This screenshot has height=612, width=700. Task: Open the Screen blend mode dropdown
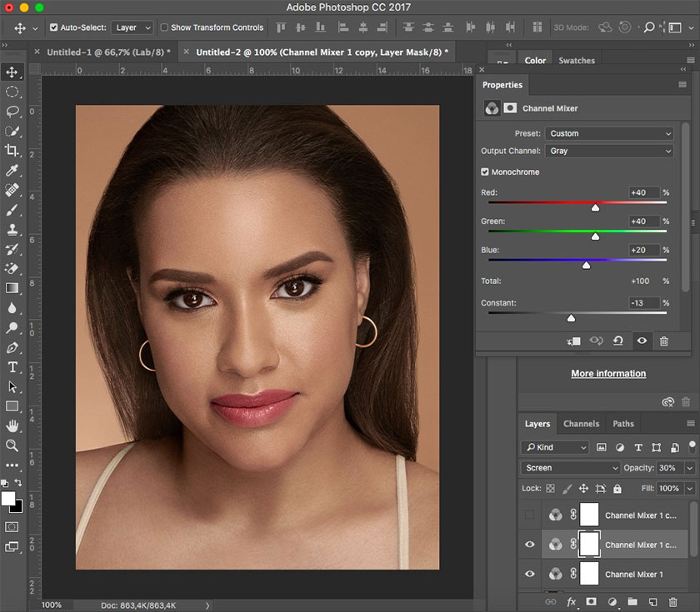click(x=570, y=468)
